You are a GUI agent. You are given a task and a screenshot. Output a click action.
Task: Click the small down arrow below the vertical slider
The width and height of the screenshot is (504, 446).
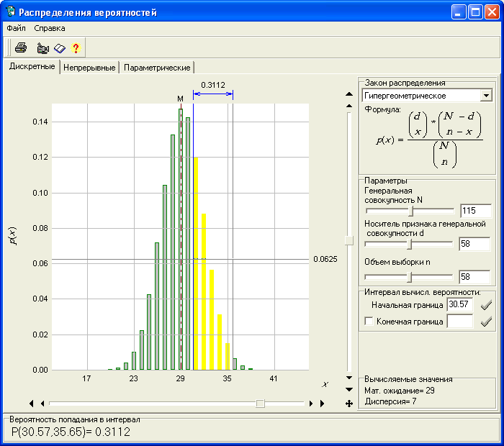click(349, 378)
